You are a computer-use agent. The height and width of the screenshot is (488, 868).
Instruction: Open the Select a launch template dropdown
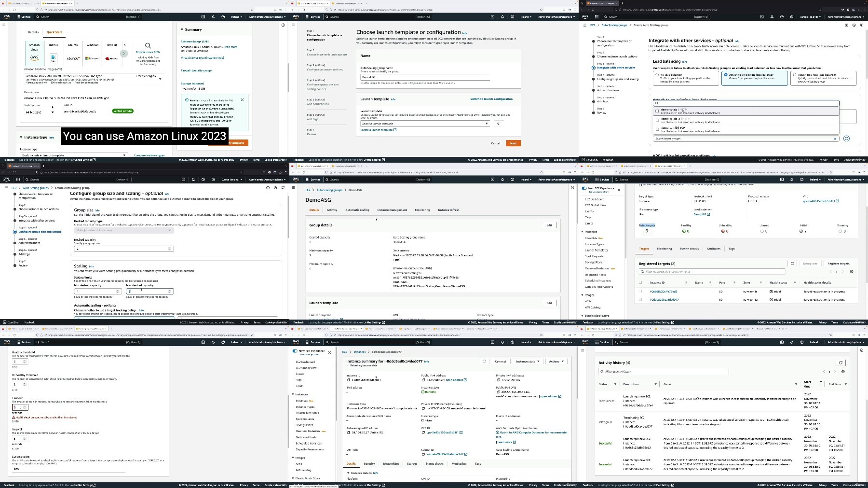[425, 124]
